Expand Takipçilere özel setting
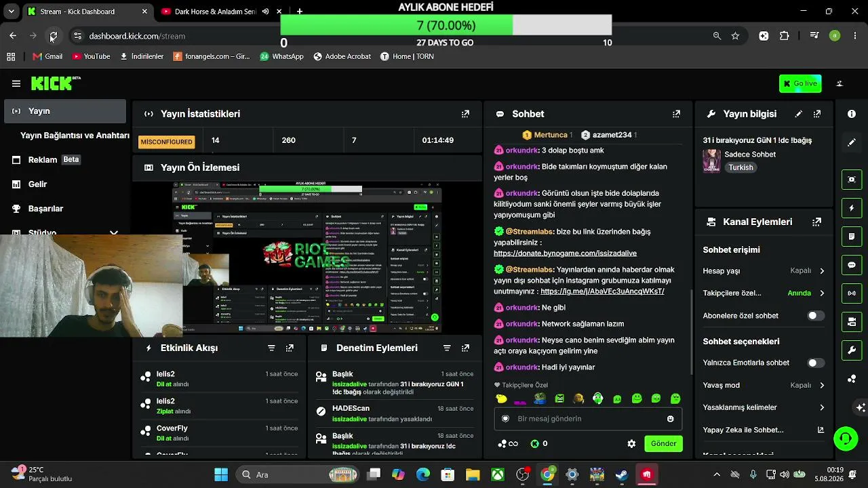The width and height of the screenshot is (868, 488). coord(764,293)
